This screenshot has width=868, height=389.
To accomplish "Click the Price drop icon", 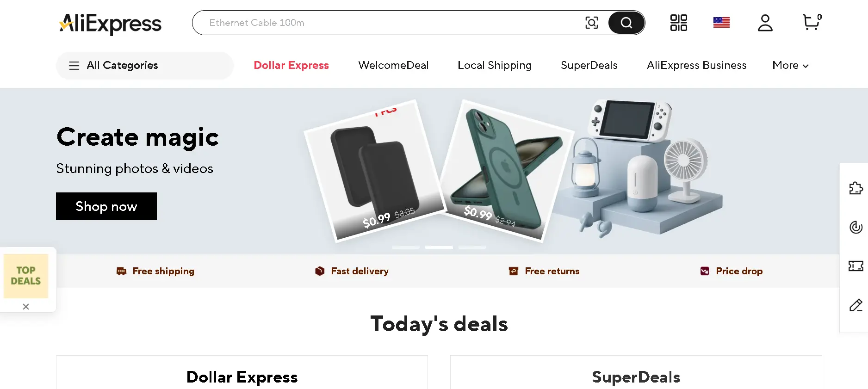I will (x=704, y=271).
